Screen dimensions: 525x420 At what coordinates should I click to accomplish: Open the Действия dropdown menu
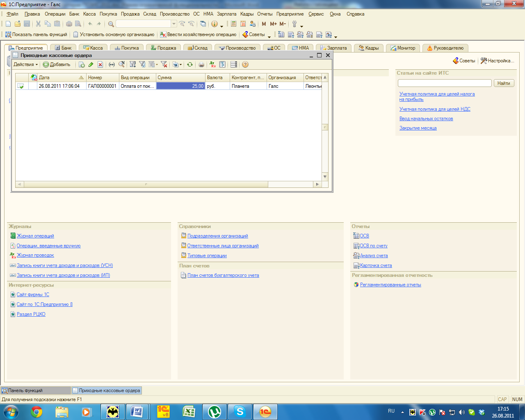click(x=25, y=64)
